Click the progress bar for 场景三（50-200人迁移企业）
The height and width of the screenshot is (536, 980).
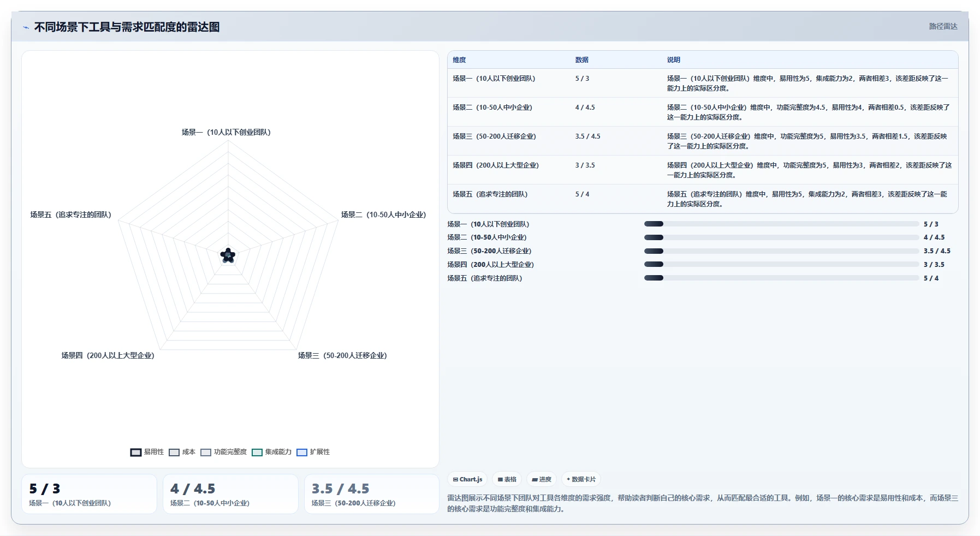[781, 251]
